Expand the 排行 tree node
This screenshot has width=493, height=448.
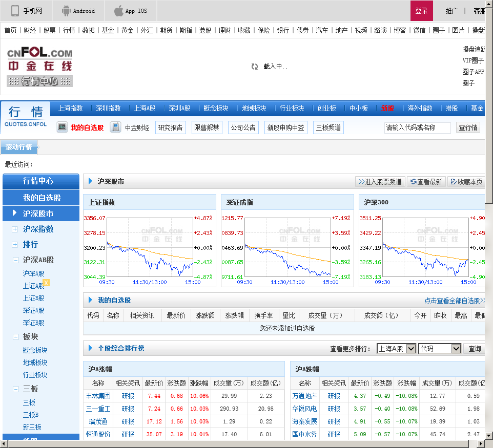15,244
